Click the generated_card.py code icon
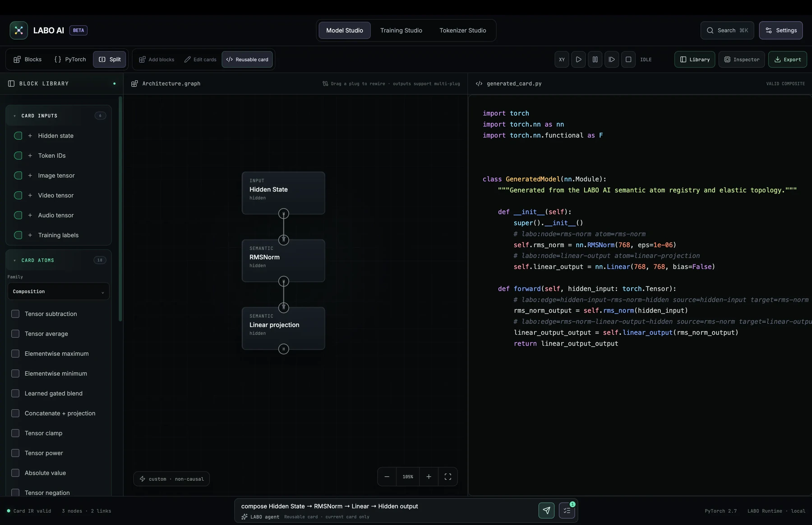Image resolution: width=812 pixels, height=525 pixels. point(479,83)
